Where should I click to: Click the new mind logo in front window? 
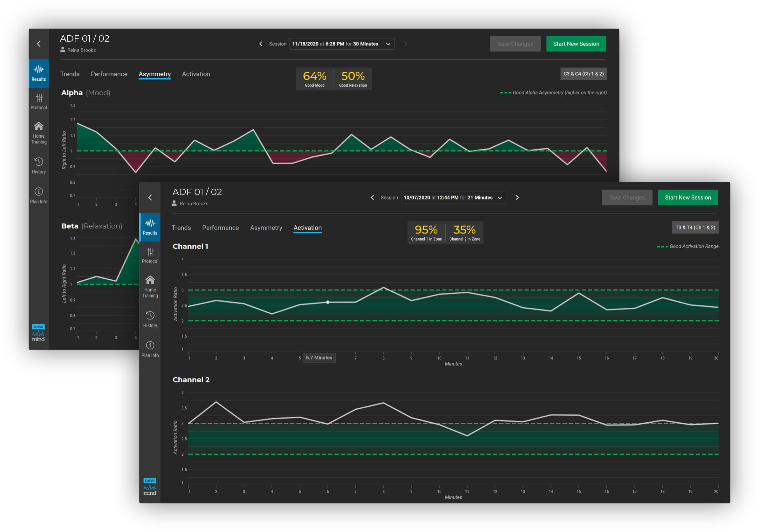click(x=150, y=487)
